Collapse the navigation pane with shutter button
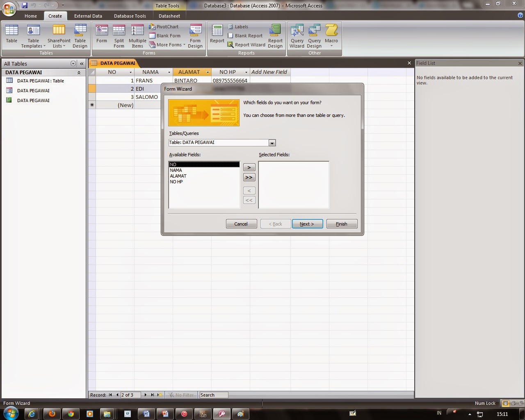525x420 pixels. tap(82, 64)
